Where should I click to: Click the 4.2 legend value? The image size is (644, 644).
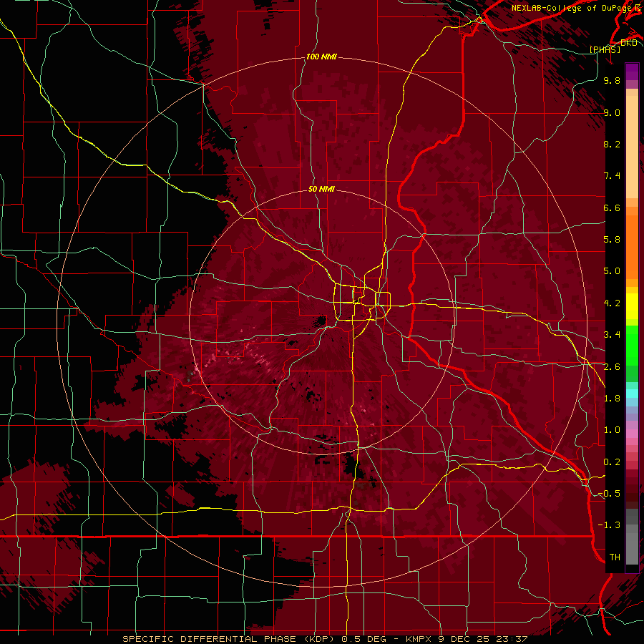click(612, 303)
